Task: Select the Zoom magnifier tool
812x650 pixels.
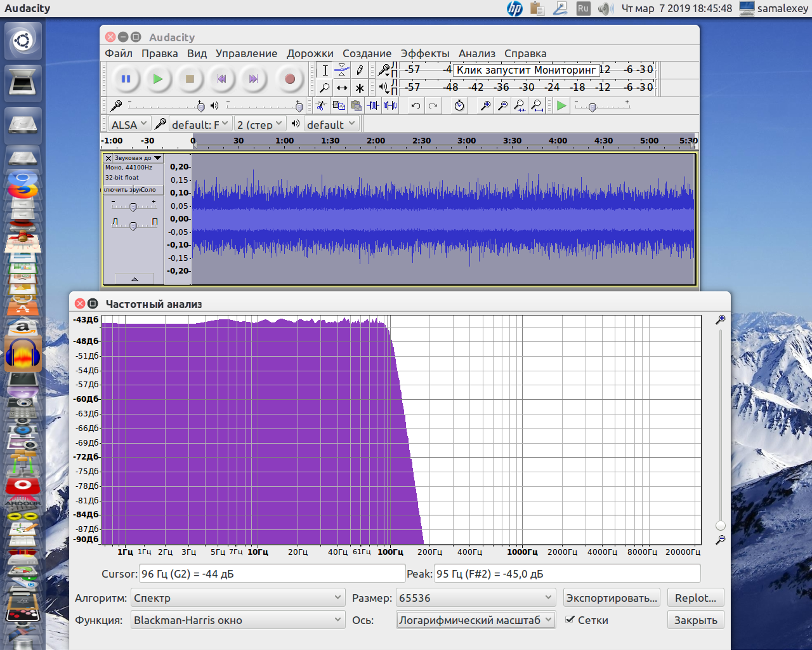Action: pos(325,88)
